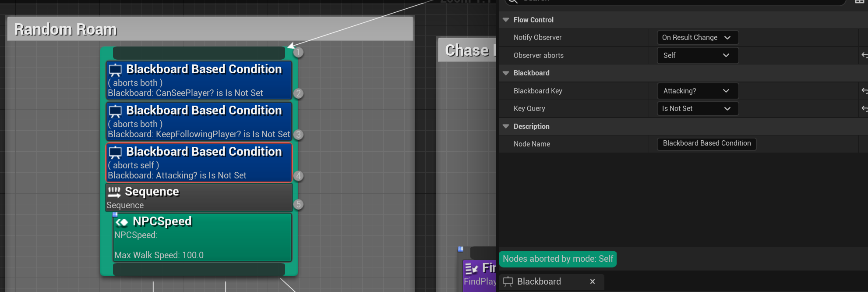Change the Blackboard Key from Attacking?

click(x=697, y=91)
